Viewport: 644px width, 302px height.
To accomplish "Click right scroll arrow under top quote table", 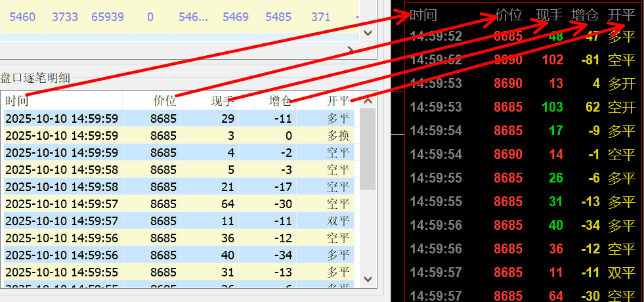I will tap(350, 50).
